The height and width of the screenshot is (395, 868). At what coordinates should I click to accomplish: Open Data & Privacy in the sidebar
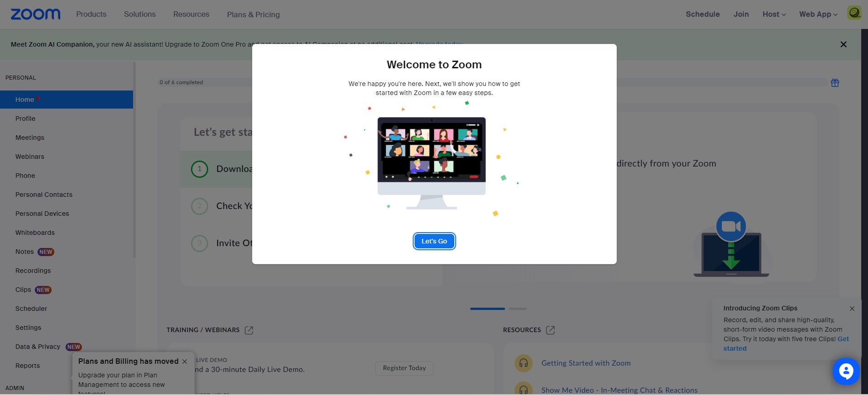38,347
